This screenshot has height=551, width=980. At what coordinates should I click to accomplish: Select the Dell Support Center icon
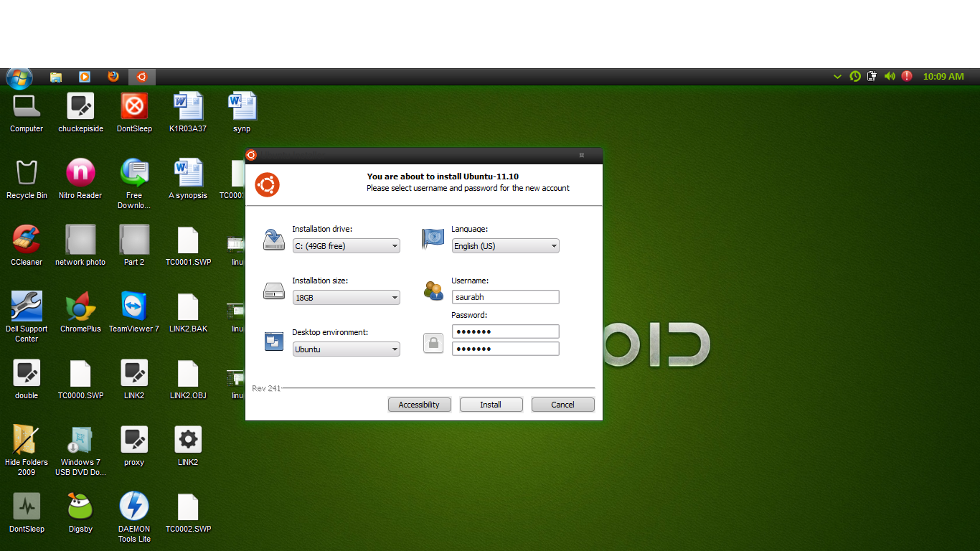pyautogui.click(x=27, y=318)
